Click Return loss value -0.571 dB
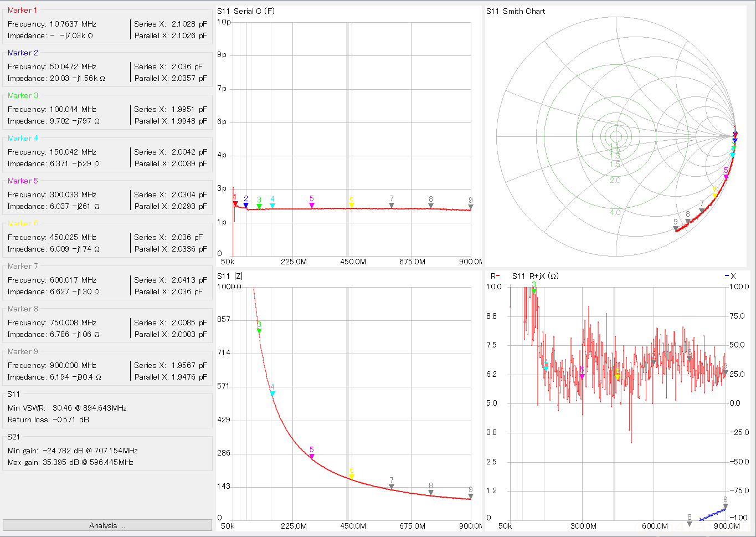The height and width of the screenshot is (537, 756). (x=70, y=420)
